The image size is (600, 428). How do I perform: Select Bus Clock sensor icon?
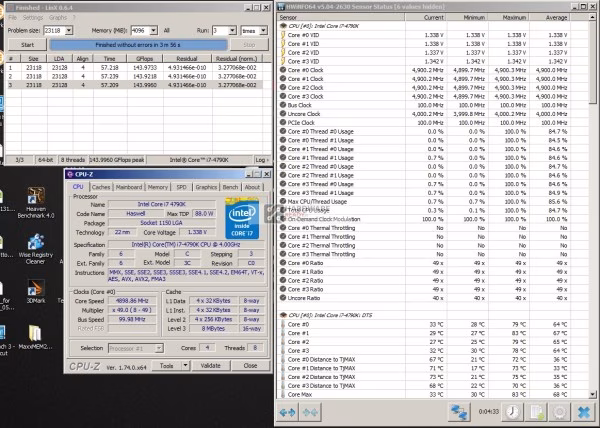(x=283, y=105)
